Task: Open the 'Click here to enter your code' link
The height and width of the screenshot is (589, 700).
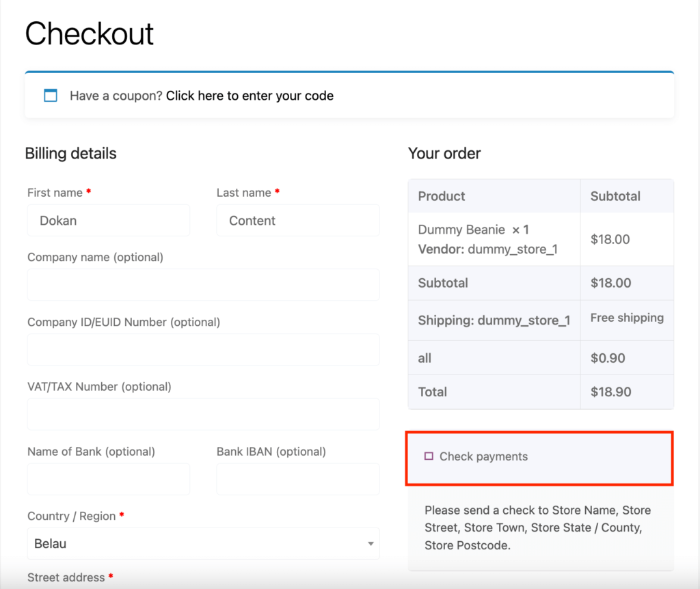Action: pyautogui.click(x=250, y=96)
